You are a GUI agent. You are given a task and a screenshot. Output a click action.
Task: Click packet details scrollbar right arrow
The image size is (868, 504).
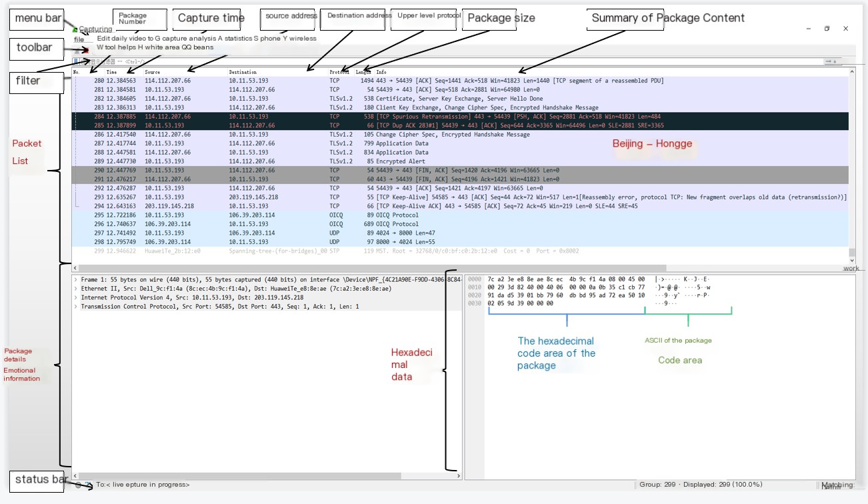coord(458,476)
